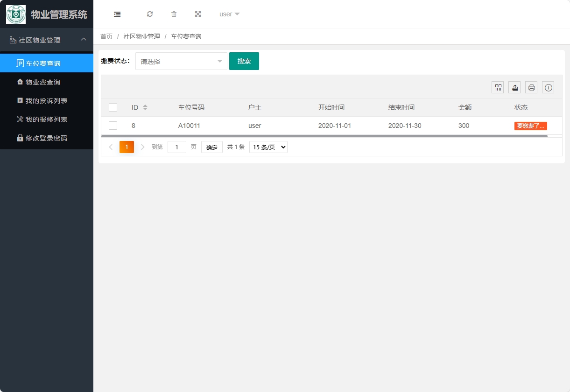570x392 pixels.
Task: Click the page number input field
Action: point(176,147)
